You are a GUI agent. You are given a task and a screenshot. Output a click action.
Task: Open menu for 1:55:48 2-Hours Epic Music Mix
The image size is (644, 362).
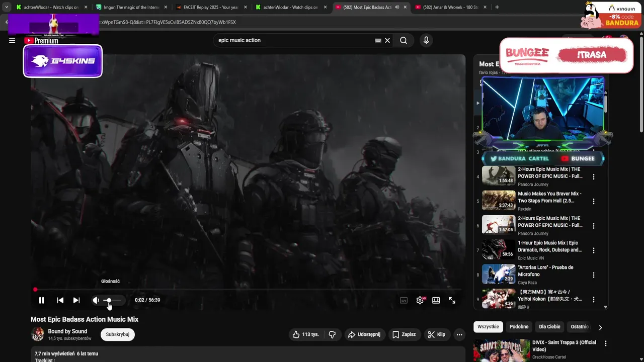tap(594, 177)
